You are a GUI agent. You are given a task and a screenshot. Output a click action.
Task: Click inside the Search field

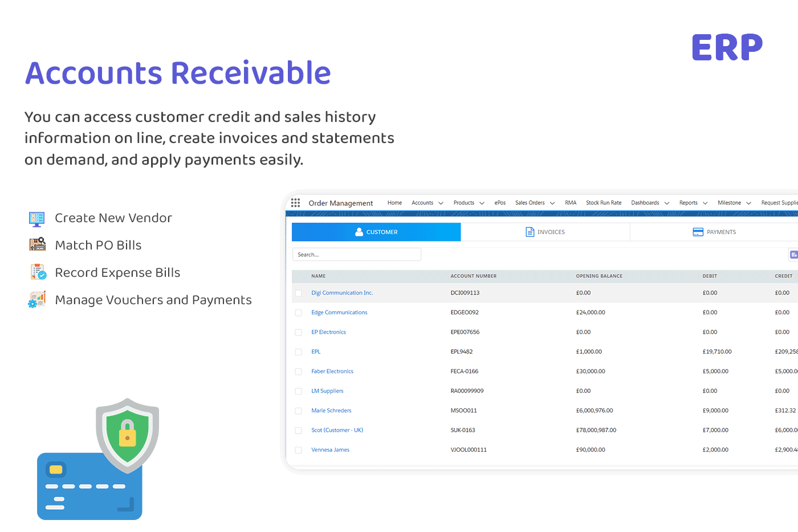356,254
